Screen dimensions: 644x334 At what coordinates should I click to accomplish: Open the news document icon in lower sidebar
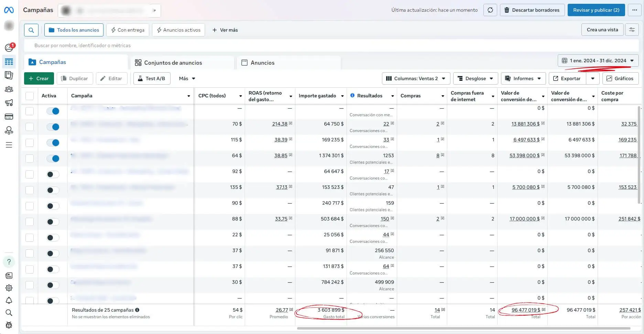[x=9, y=276]
